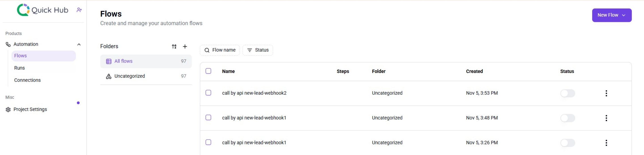Check the select-all flows checkbox
This screenshot has height=155, width=644.
(x=208, y=71)
